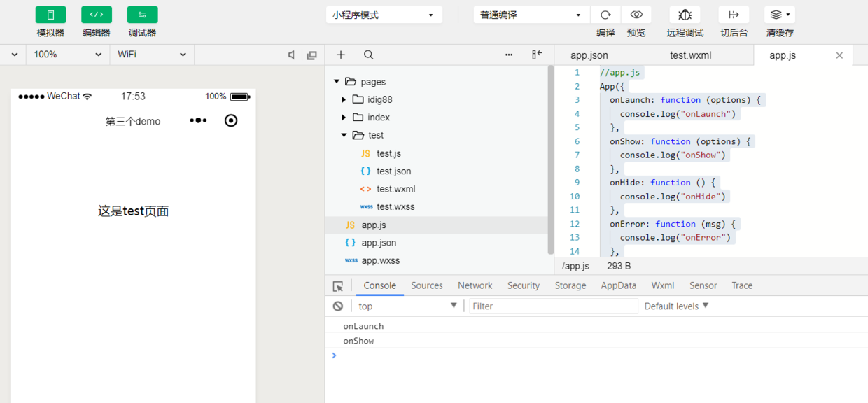Open the Default levels dropdown
This screenshot has height=403, width=868.
pos(676,306)
